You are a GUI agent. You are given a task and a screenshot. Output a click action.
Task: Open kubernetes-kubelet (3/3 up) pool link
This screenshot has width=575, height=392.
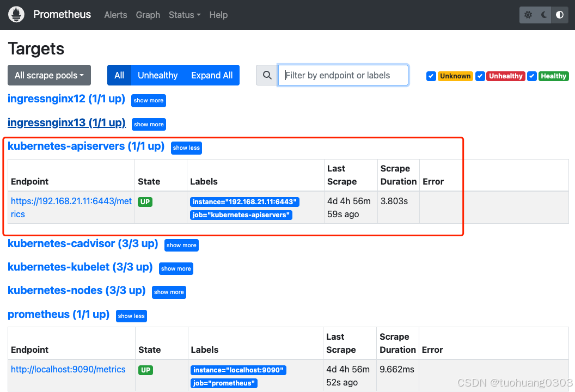point(80,267)
